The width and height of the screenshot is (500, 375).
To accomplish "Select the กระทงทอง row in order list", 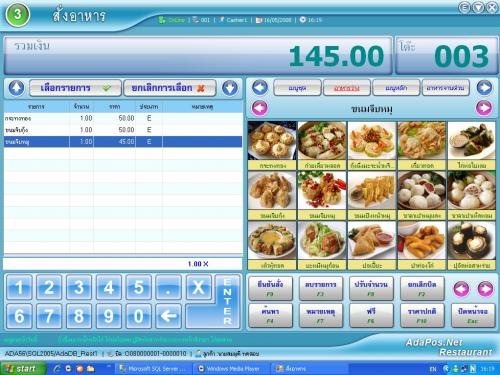I will (x=123, y=118).
